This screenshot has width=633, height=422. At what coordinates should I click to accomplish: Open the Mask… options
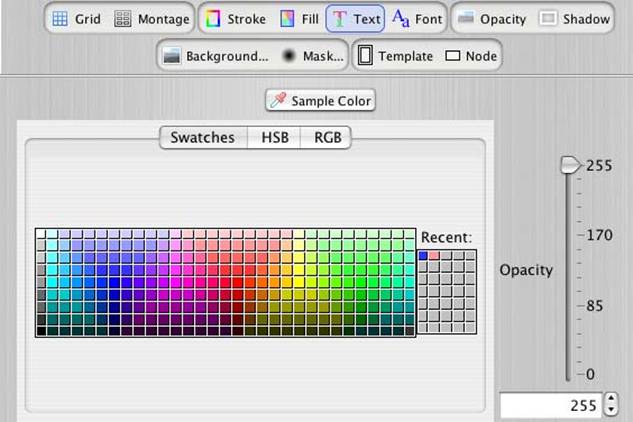[x=313, y=56]
